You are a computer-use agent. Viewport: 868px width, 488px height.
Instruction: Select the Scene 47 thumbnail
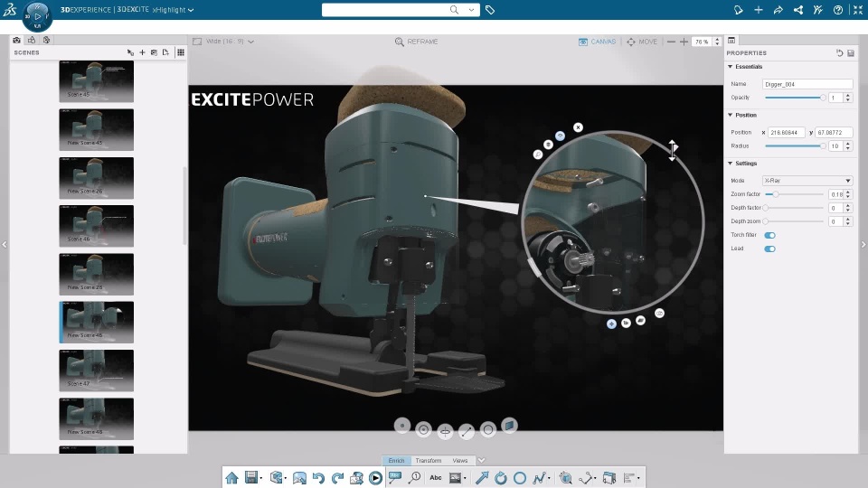pyautogui.click(x=97, y=371)
